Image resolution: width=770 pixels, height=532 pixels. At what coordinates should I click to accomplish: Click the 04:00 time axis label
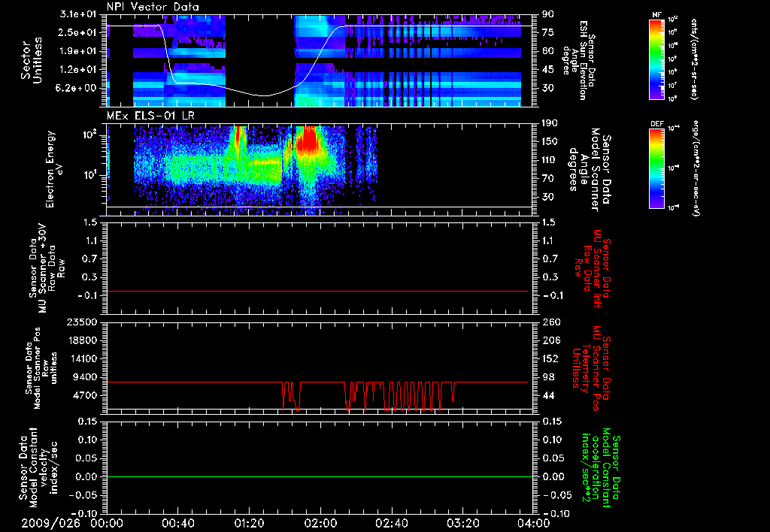(x=534, y=523)
